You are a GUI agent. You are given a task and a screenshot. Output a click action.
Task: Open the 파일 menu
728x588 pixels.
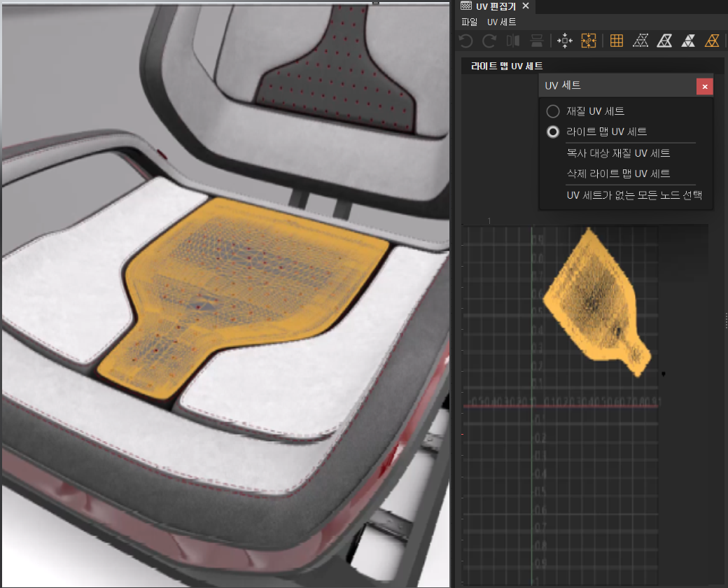click(470, 22)
